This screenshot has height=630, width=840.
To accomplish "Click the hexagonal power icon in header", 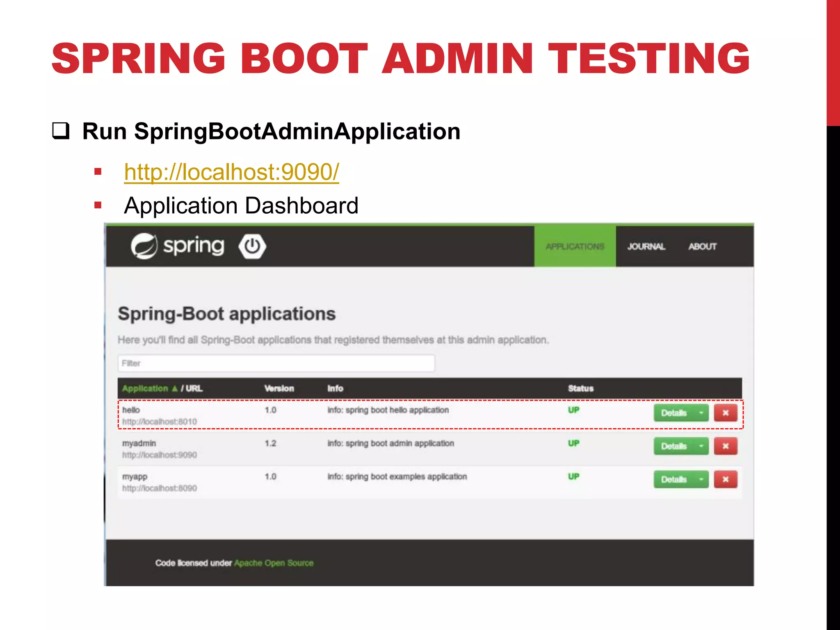I will [252, 247].
